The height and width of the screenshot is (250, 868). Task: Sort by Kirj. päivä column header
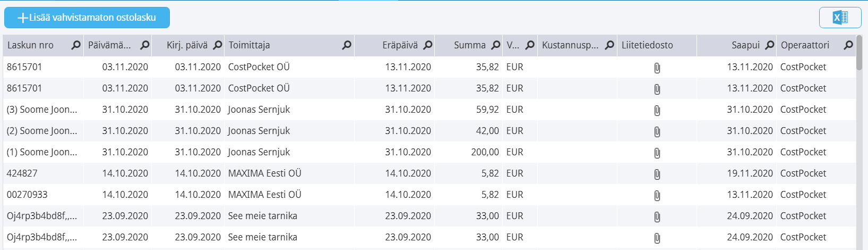coord(187,45)
